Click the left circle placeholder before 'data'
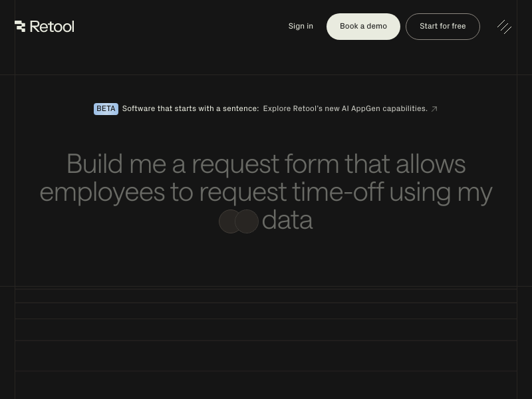532x399 pixels. tap(229, 221)
